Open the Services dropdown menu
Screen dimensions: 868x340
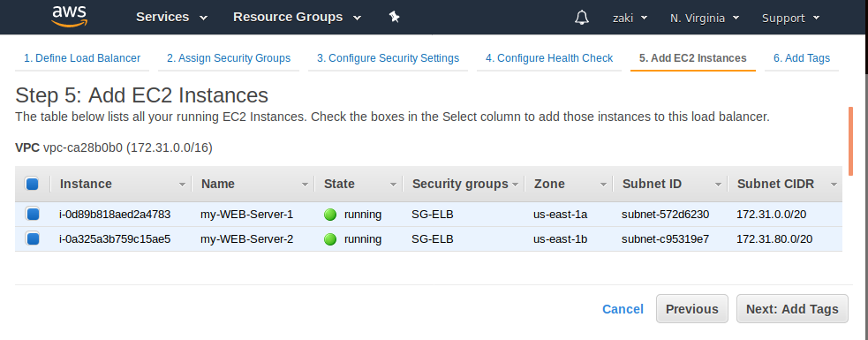point(171,17)
